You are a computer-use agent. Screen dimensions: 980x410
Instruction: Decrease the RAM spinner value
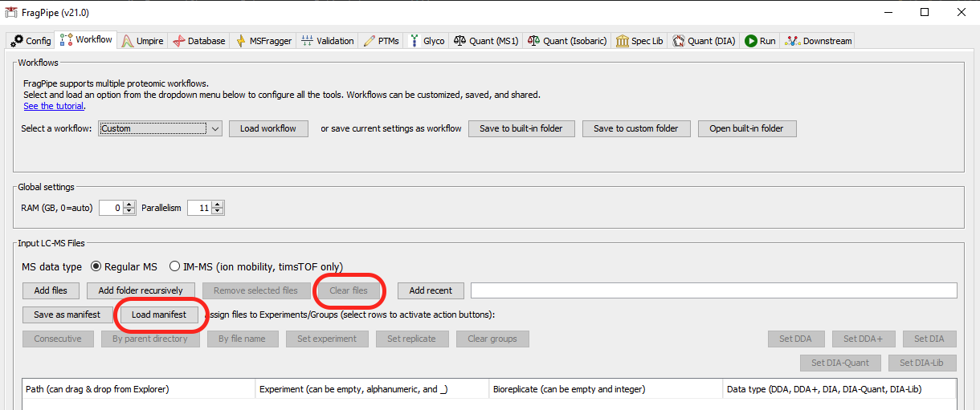coord(129,212)
